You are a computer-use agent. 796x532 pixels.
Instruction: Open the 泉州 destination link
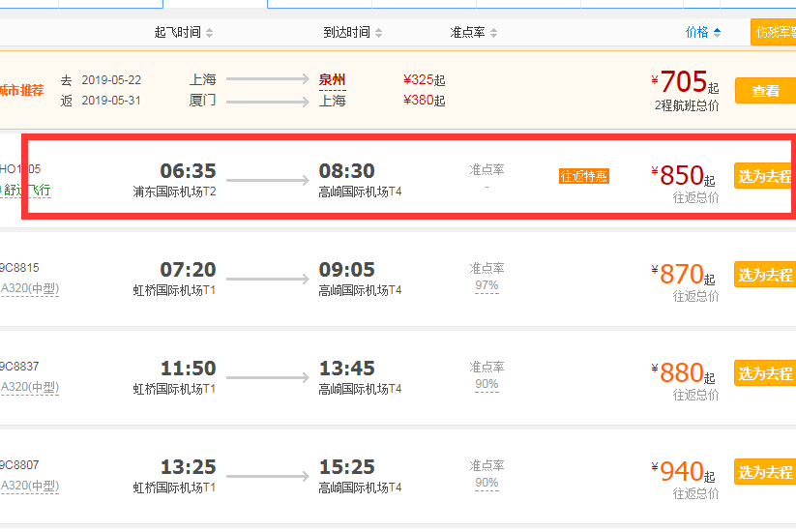[332, 80]
